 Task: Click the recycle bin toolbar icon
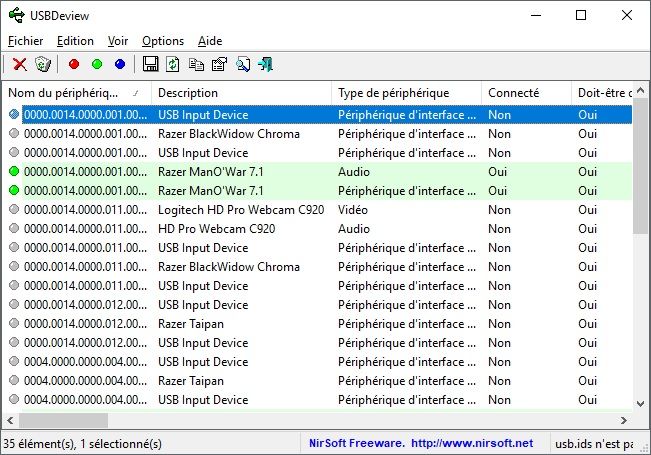click(x=43, y=64)
